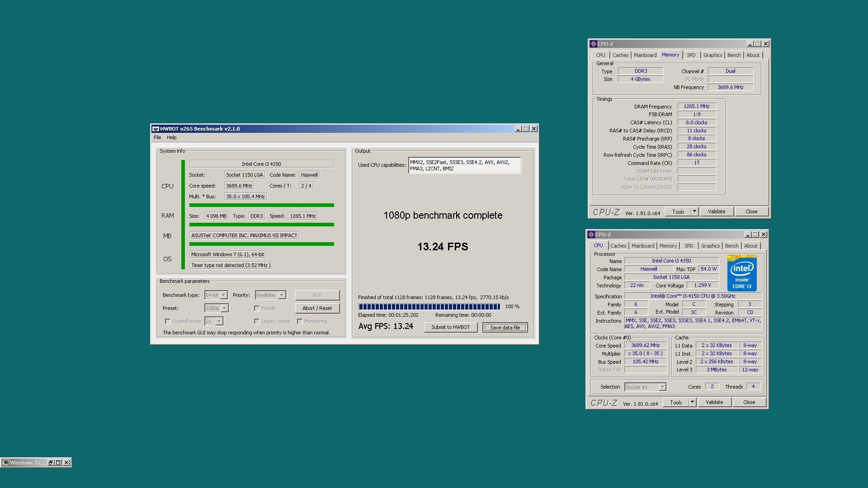Open the Help menu in HWBOT

(171, 137)
